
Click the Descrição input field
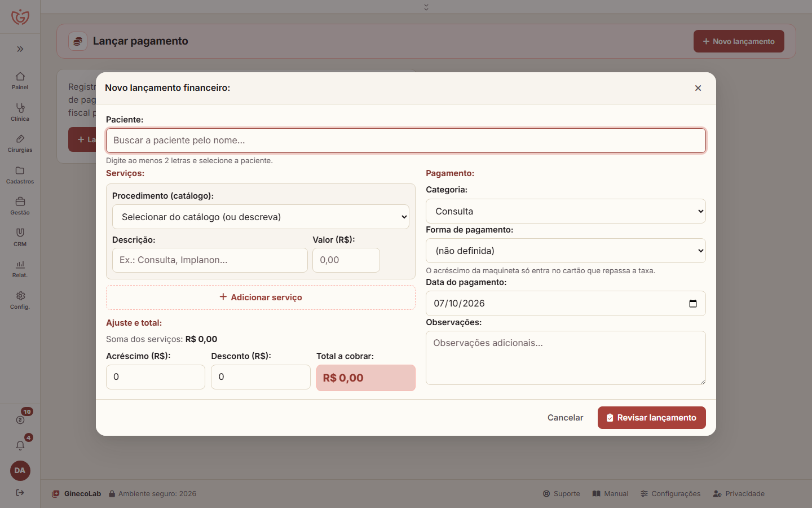pos(210,260)
